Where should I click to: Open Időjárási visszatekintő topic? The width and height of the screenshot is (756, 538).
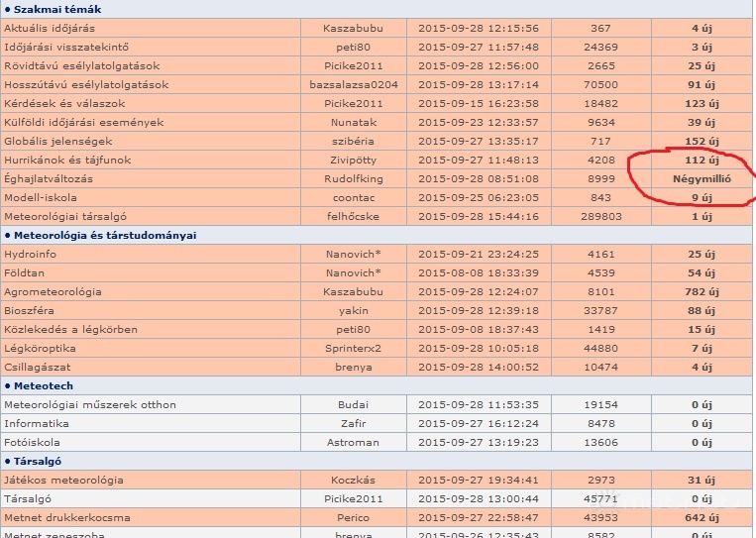(66, 48)
